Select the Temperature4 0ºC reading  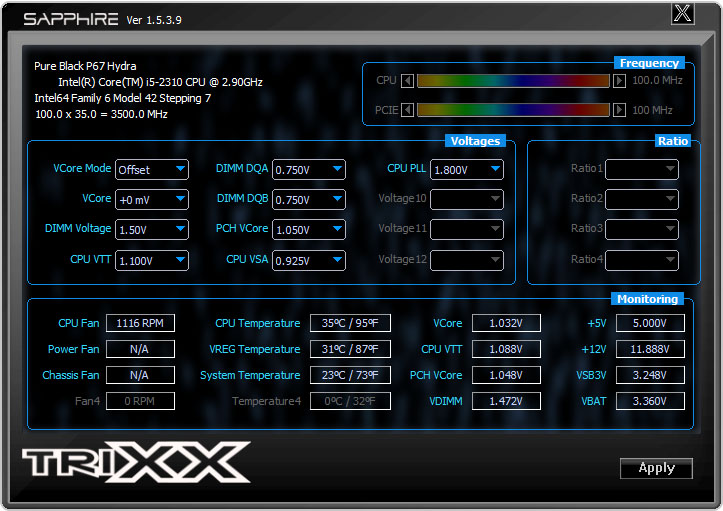tap(350, 401)
